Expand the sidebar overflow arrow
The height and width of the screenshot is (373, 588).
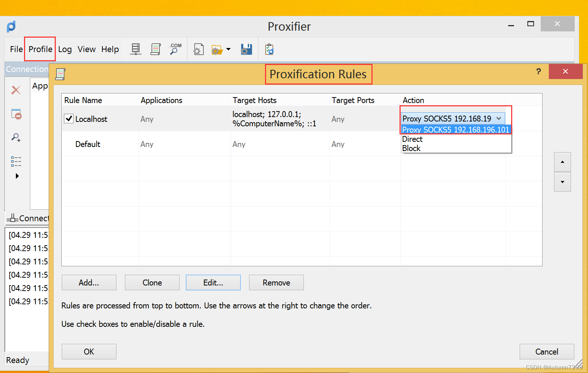17,176
